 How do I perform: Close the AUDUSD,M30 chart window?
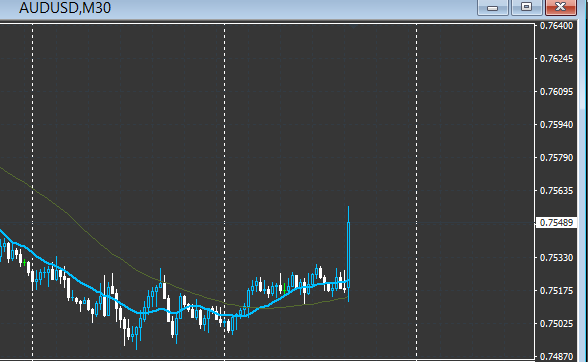pos(561,7)
